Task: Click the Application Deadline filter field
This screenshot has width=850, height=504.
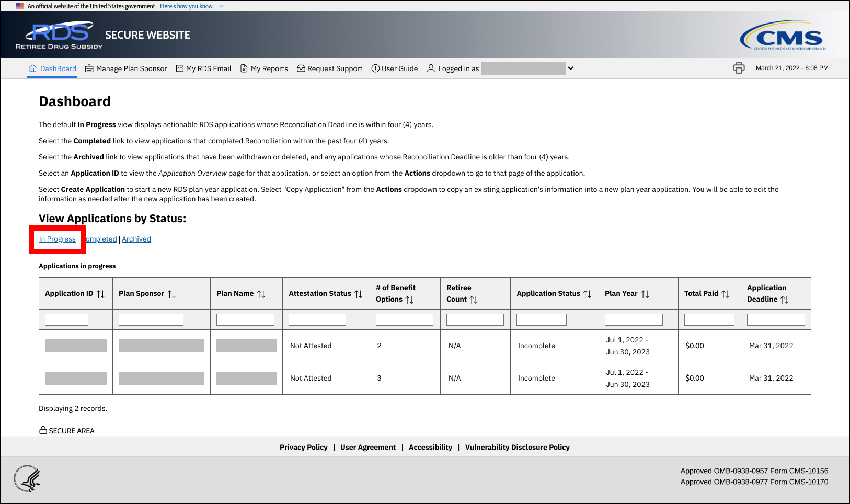Action: point(776,319)
